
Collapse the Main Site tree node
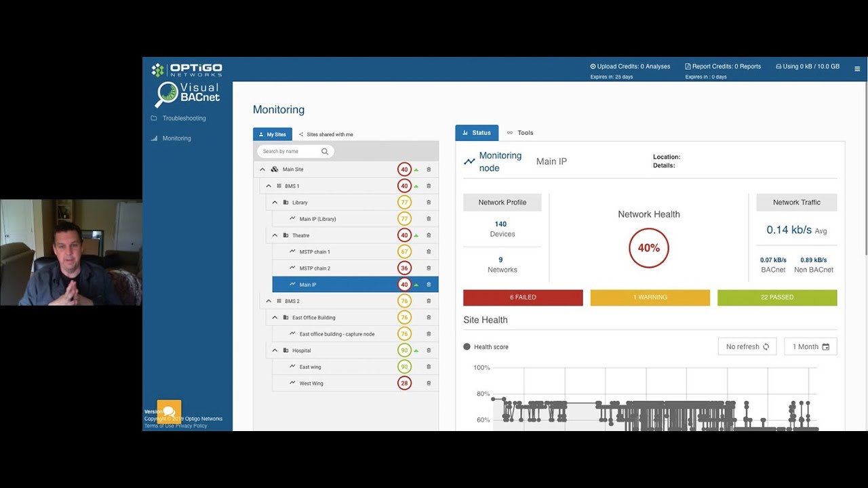pyautogui.click(x=262, y=169)
